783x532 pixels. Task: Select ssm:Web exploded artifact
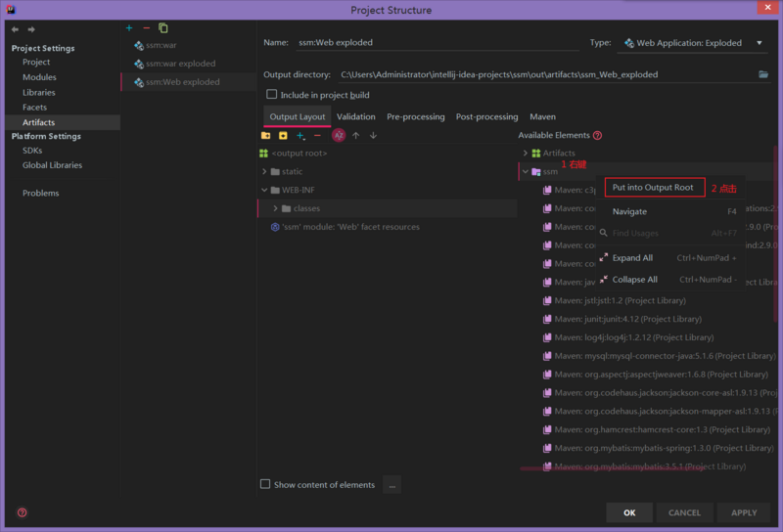point(189,82)
